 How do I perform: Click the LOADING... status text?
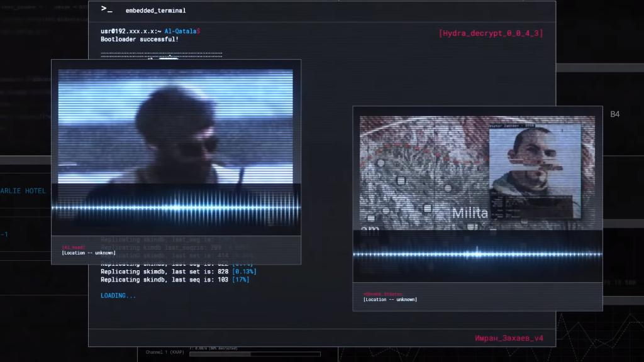tap(118, 295)
